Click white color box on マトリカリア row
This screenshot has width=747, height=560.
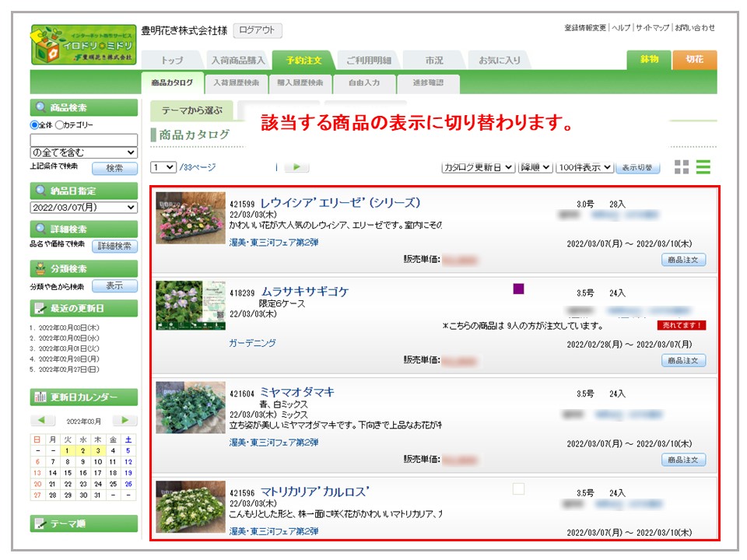point(519,489)
